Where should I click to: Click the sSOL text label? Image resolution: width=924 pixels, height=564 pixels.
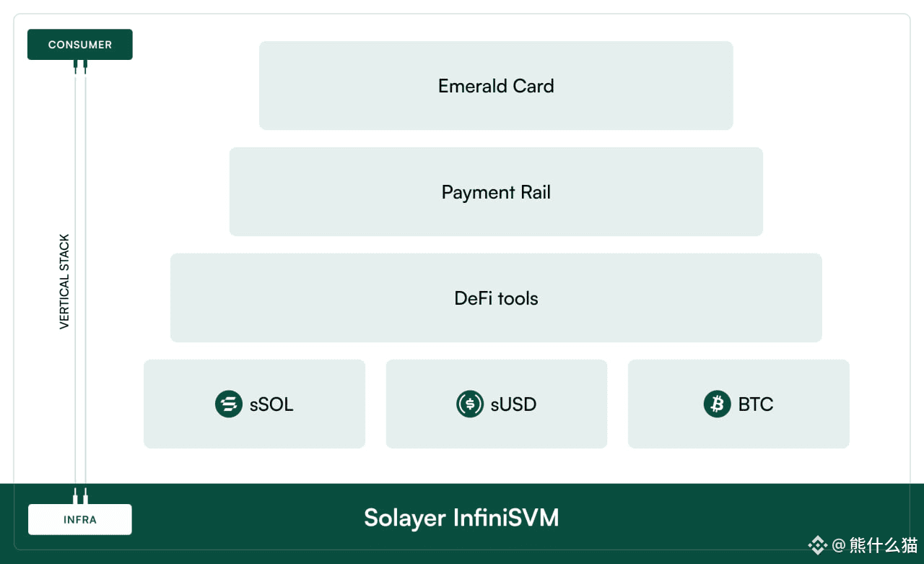(x=271, y=404)
